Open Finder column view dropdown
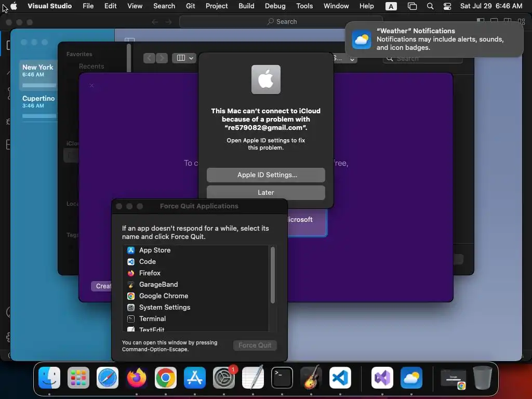Viewport: 532px width, 399px height. point(185,58)
